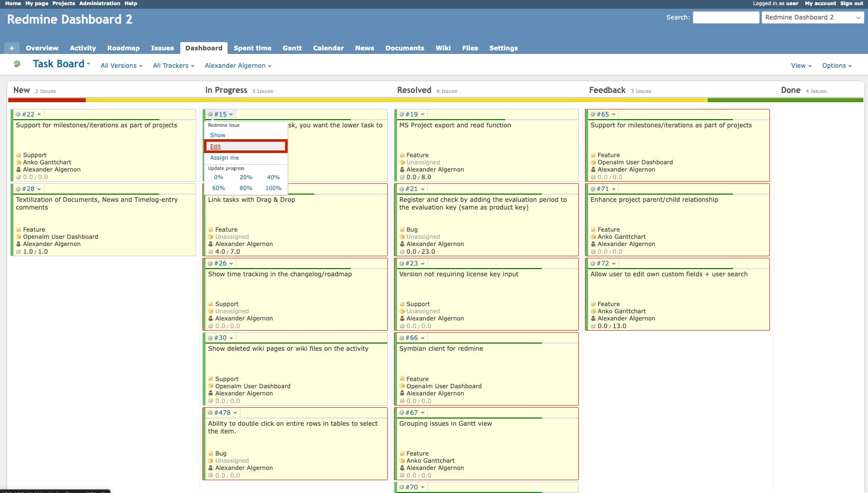
Task: Select Edit in the issue context menu
Action: [x=215, y=147]
